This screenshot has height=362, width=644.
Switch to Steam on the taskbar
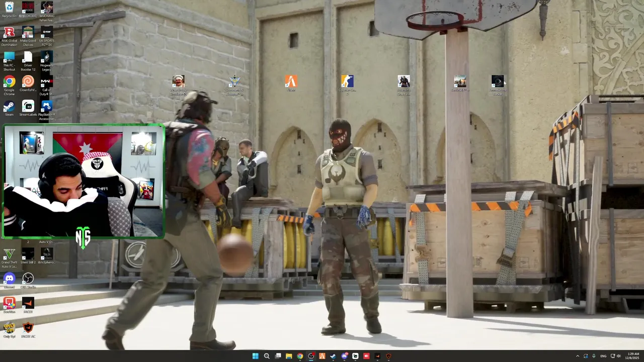pos(333,356)
